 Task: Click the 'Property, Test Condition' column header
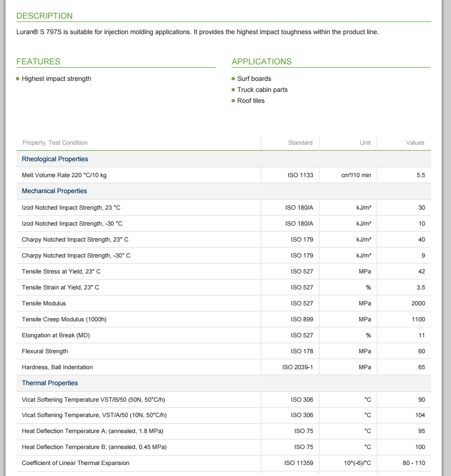tap(55, 143)
